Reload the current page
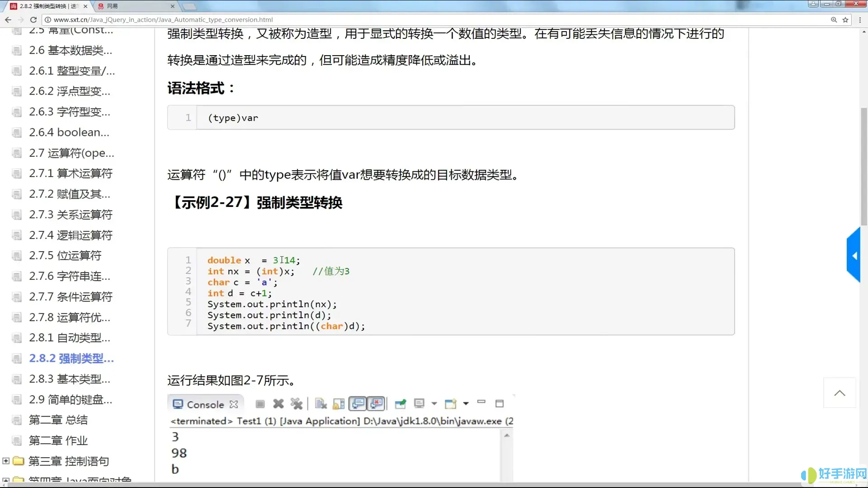The image size is (868, 488). click(33, 19)
